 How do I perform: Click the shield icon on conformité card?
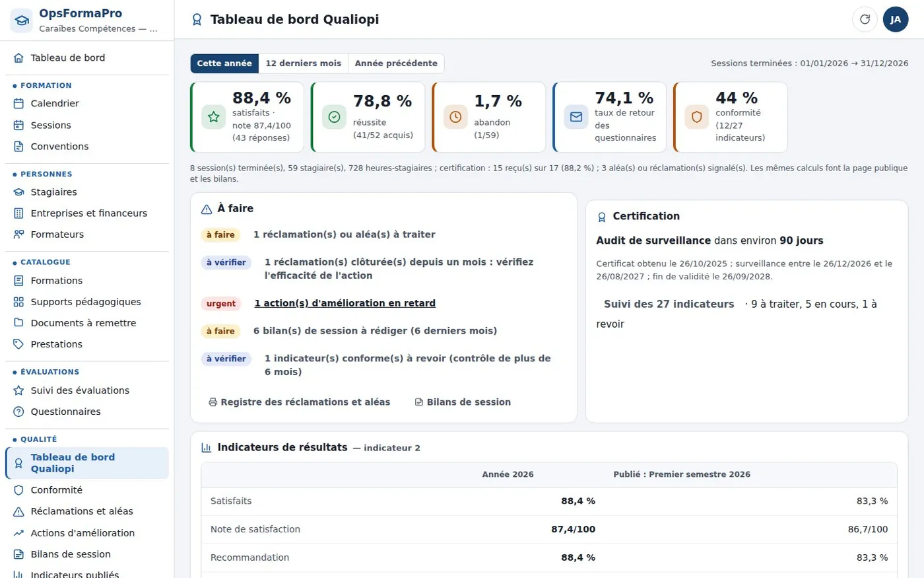697,117
